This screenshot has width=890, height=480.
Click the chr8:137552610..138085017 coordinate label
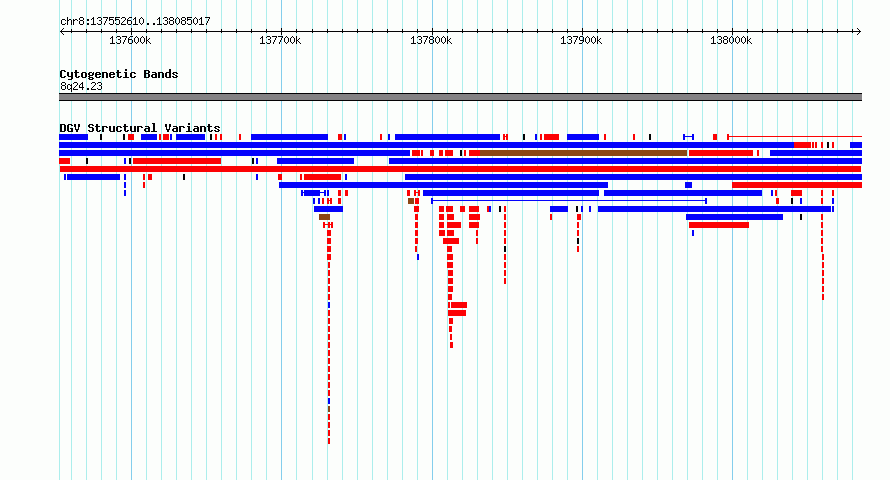click(135, 21)
